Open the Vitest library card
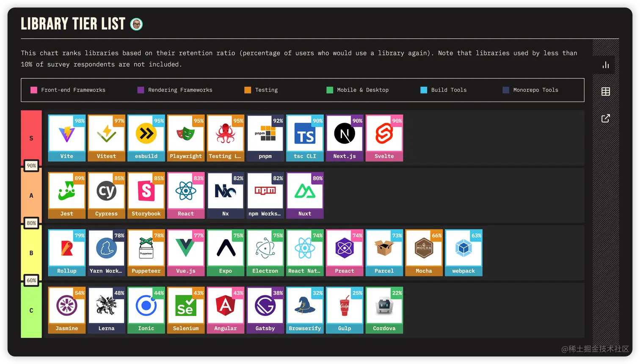 [106, 138]
